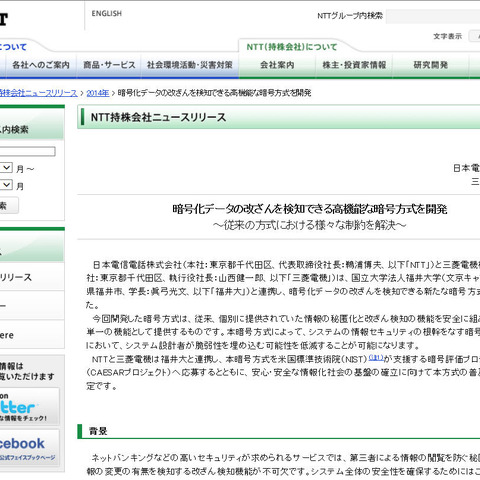This screenshot has height=480, width=480.
Task: Click the sidebar keyword search field
Action: pos(27,152)
